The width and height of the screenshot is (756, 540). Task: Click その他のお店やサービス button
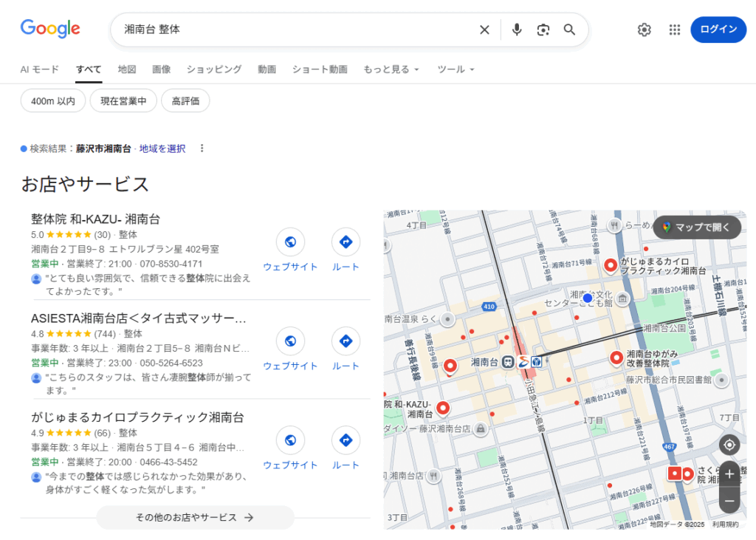pos(195,517)
